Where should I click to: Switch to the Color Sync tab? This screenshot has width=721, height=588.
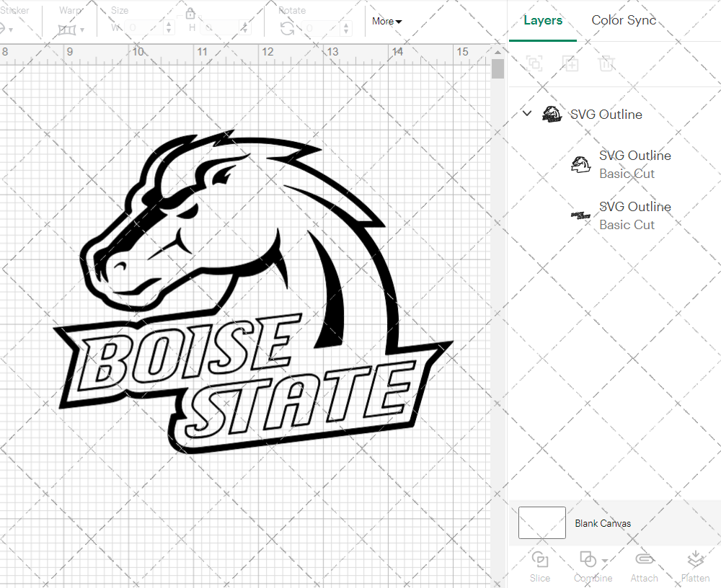(623, 20)
